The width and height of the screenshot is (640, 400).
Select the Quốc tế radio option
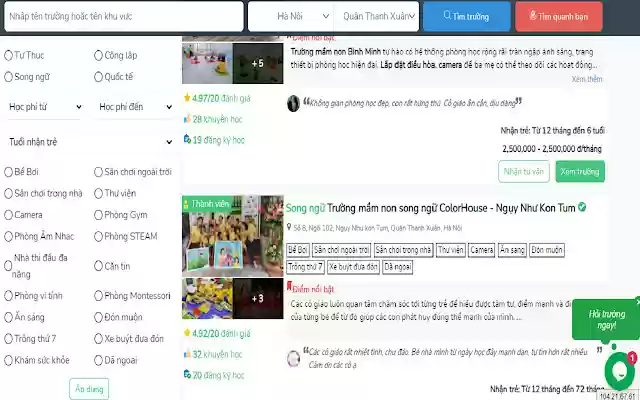[98, 77]
